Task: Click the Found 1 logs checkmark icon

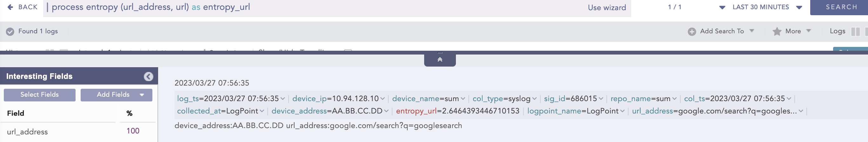Action: tap(10, 31)
